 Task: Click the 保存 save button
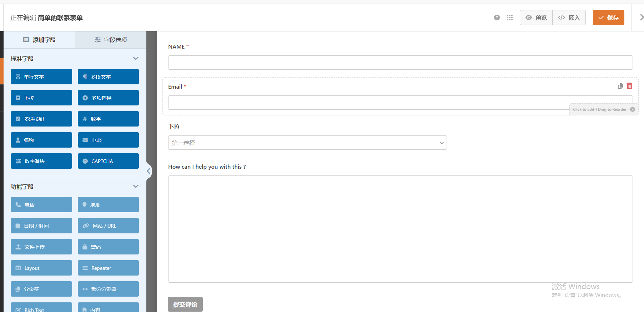[608, 18]
